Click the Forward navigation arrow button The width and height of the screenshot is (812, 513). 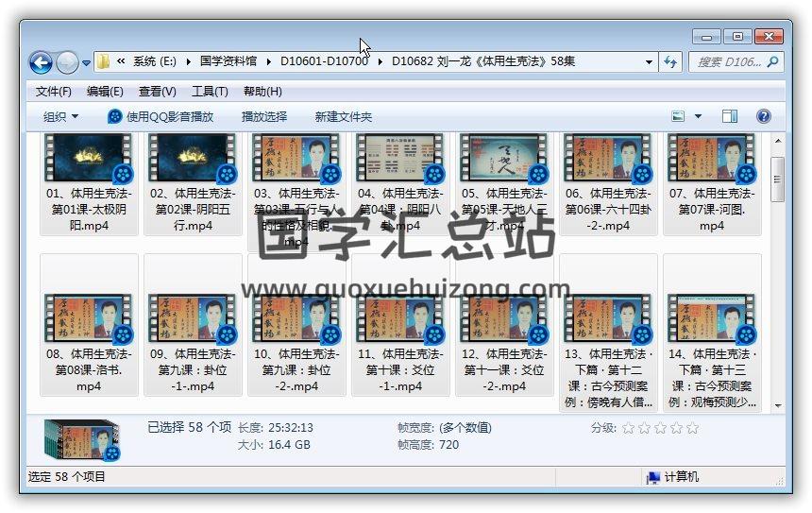67,62
